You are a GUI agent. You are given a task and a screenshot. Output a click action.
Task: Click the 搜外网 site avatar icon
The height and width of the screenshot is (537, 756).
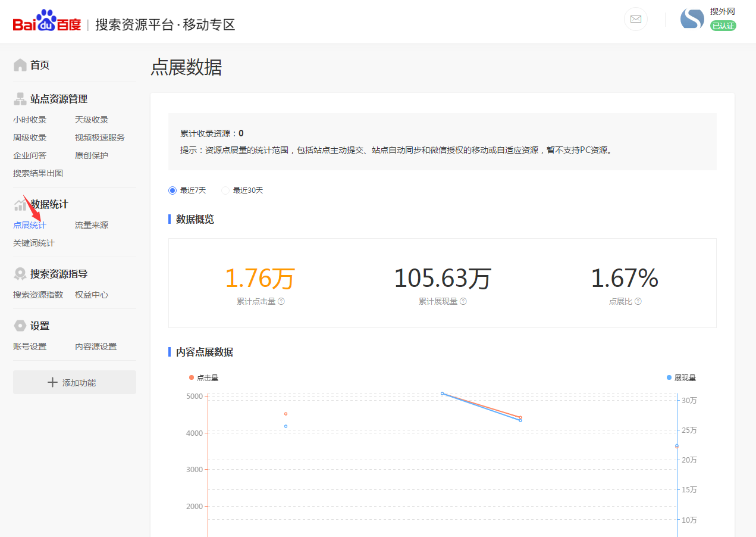pyautogui.click(x=692, y=18)
